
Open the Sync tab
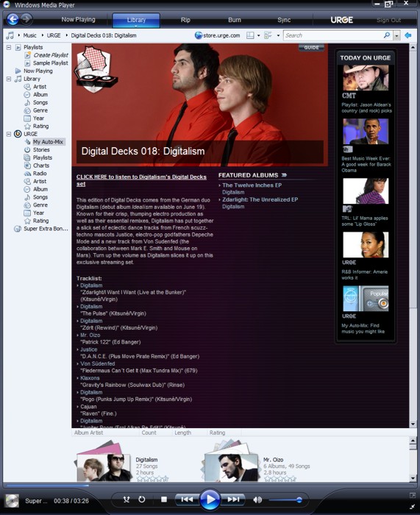(284, 20)
